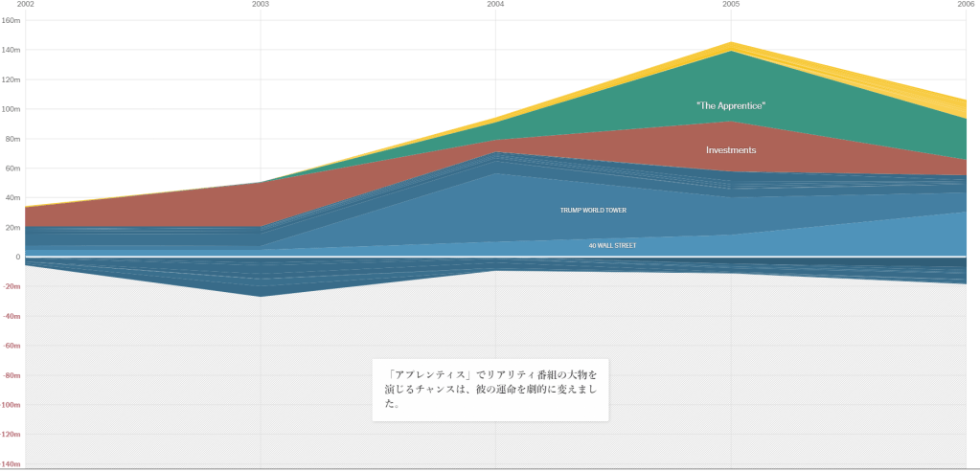Click the 80m y-axis label
This screenshot has width=980, height=472.
point(11,139)
